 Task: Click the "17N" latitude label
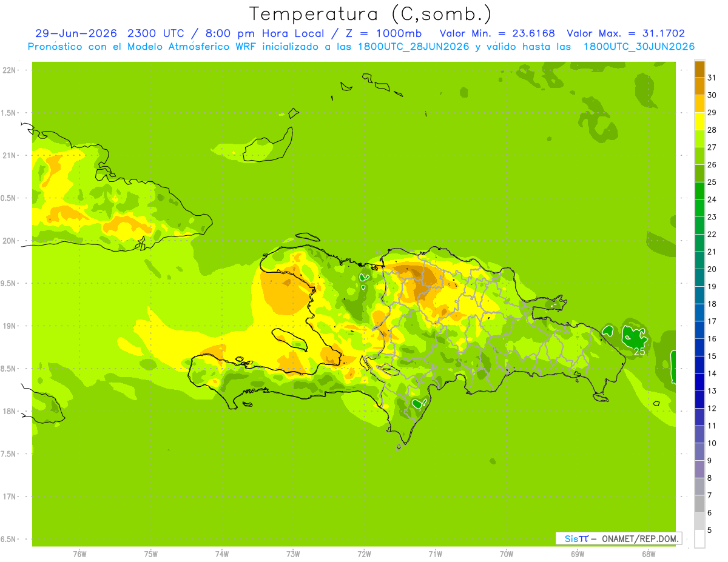(x=10, y=497)
